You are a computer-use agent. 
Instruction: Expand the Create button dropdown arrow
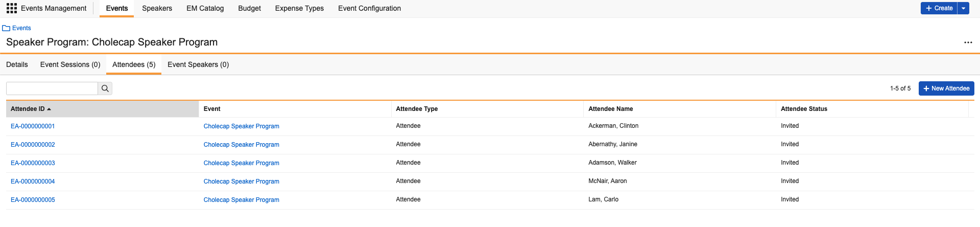click(x=963, y=8)
